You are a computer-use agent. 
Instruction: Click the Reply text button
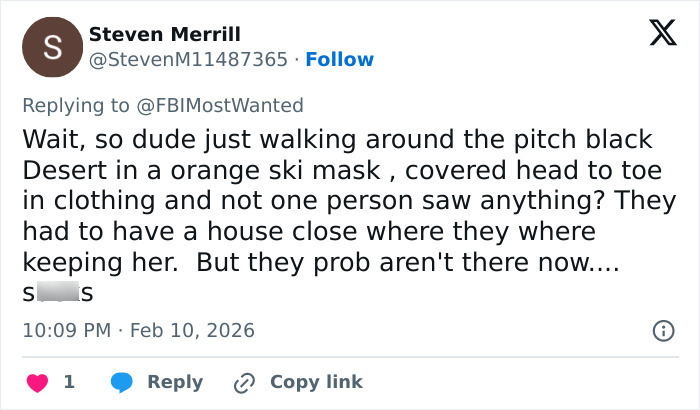click(175, 382)
